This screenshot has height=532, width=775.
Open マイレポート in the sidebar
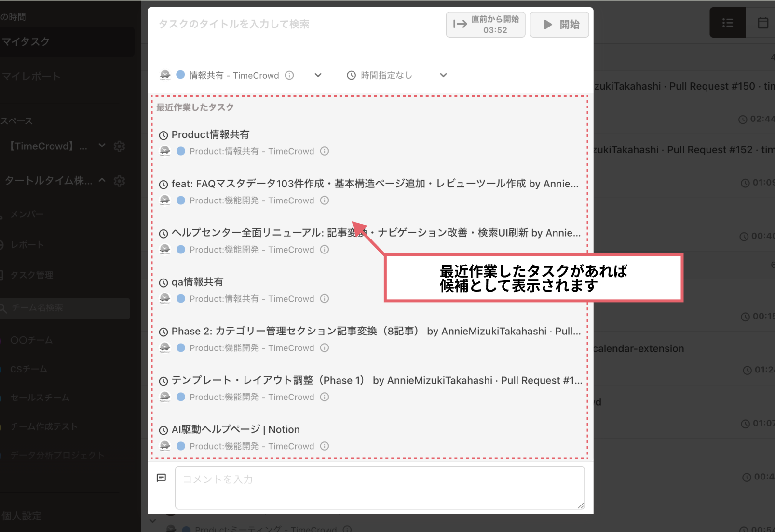click(31, 76)
